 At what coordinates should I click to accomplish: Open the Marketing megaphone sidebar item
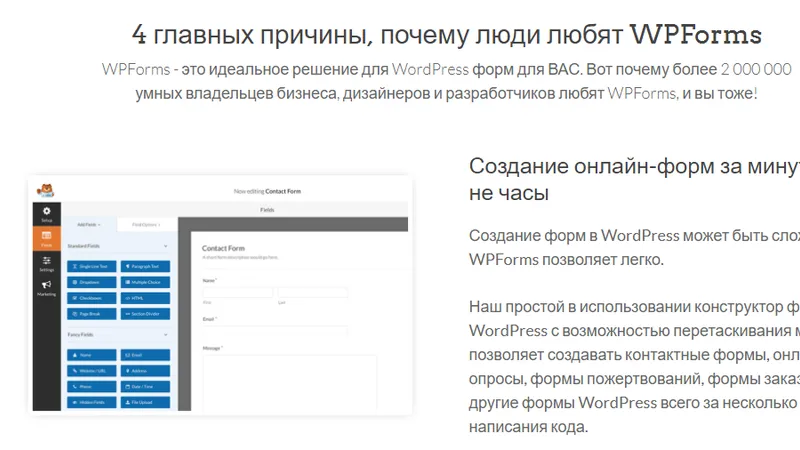point(46,287)
